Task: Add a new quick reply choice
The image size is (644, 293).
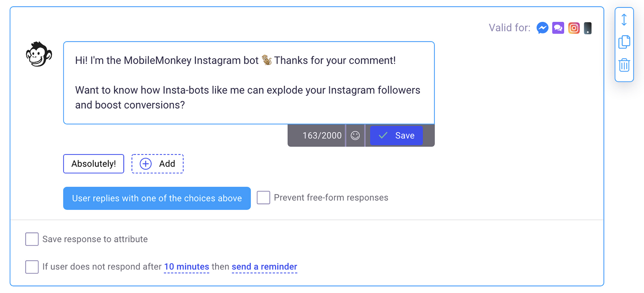Action: (x=157, y=164)
